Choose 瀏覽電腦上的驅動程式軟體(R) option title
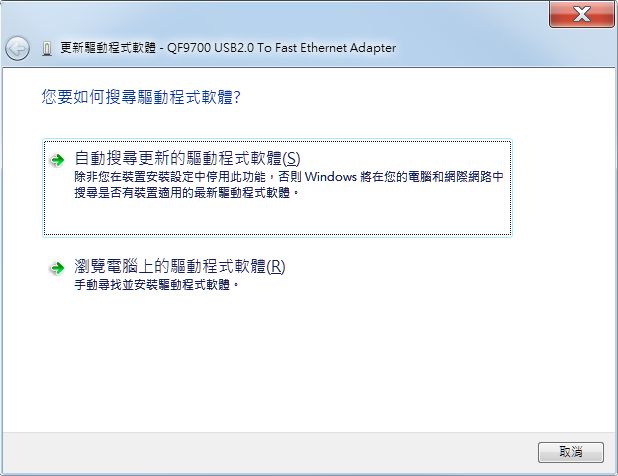Screen dimensions: 618x476 (180, 267)
